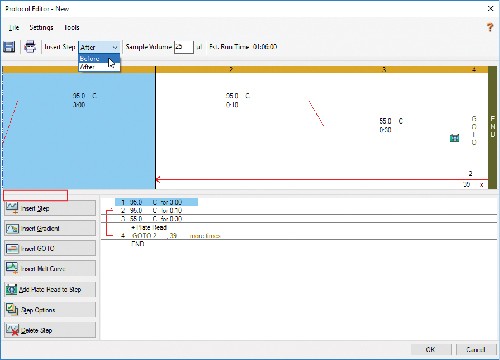Select the + Plate Read row

[149, 227]
